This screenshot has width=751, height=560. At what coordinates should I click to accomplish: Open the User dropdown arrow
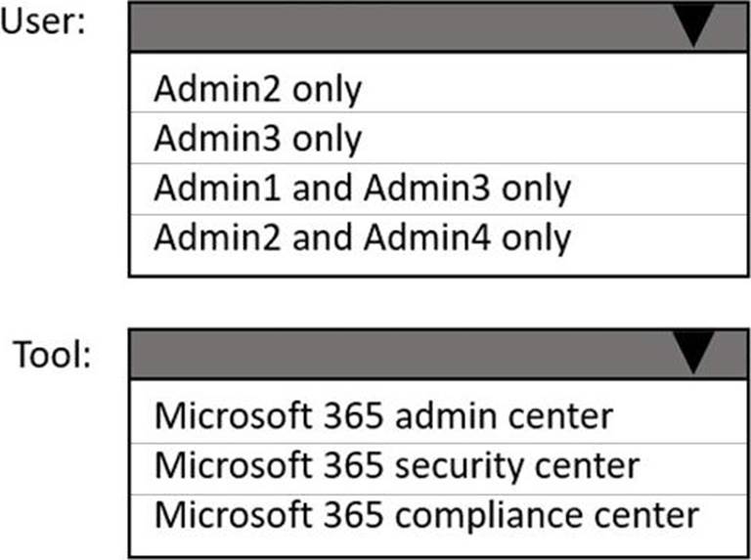click(x=695, y=26)
